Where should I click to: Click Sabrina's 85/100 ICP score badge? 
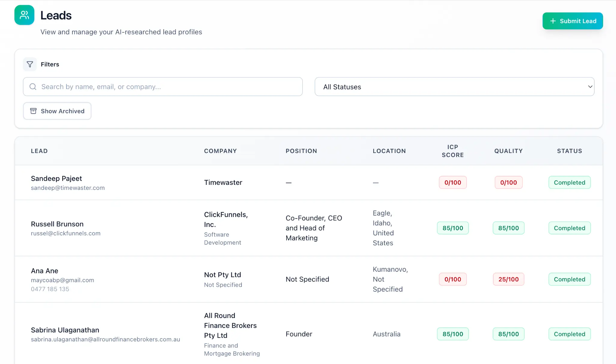453,334
